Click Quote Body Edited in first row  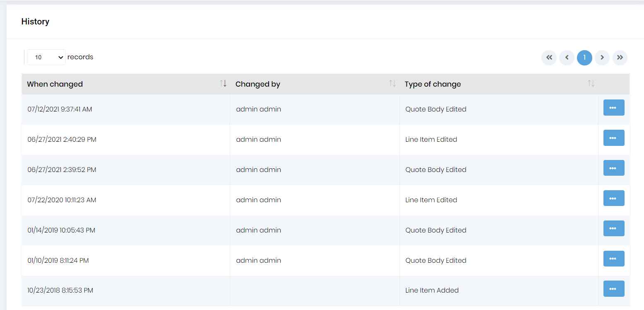click(x=435, y=109)
